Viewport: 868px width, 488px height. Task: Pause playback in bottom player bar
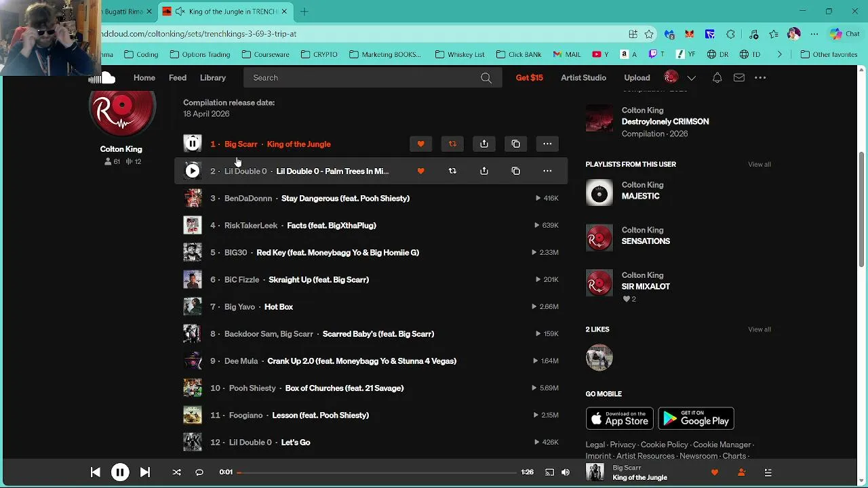(120, 472)
